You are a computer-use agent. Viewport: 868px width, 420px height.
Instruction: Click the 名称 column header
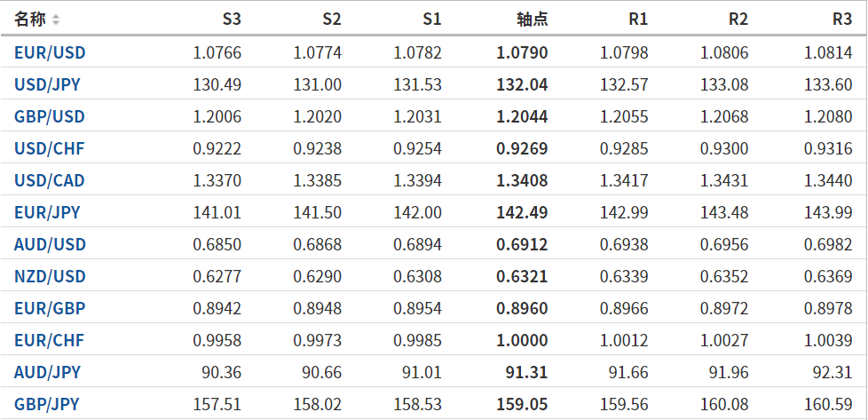point(29,19)
